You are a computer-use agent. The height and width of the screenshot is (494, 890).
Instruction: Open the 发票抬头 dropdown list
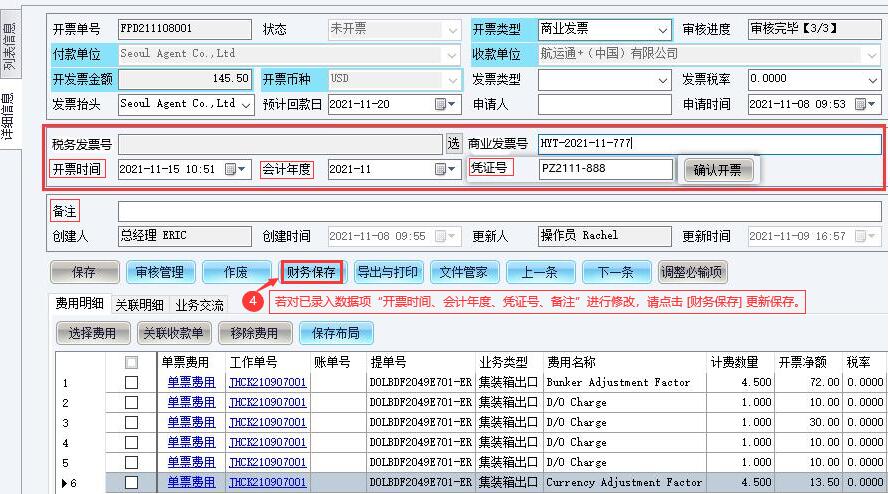(x=245, y=104)
